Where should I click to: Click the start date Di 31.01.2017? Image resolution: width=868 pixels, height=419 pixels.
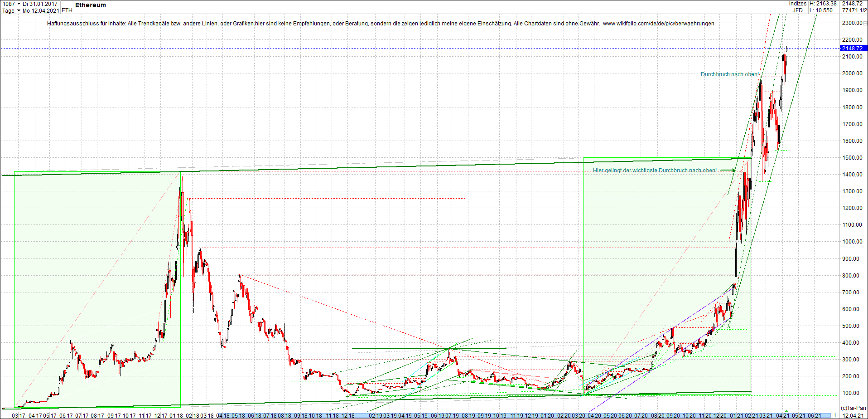point(40,4)
